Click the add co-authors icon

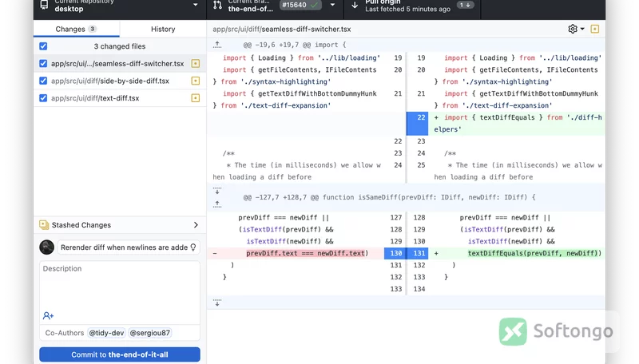pos(48,315)
